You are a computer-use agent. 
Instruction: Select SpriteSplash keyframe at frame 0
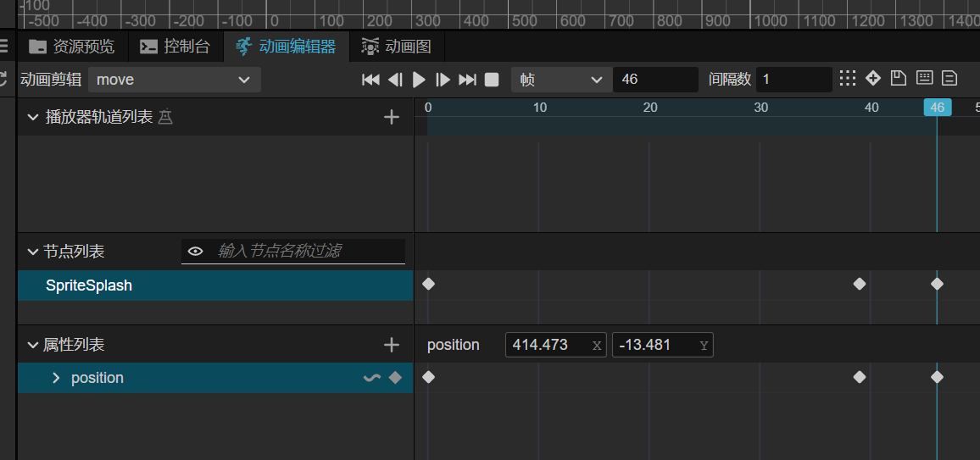pos(428,284)
